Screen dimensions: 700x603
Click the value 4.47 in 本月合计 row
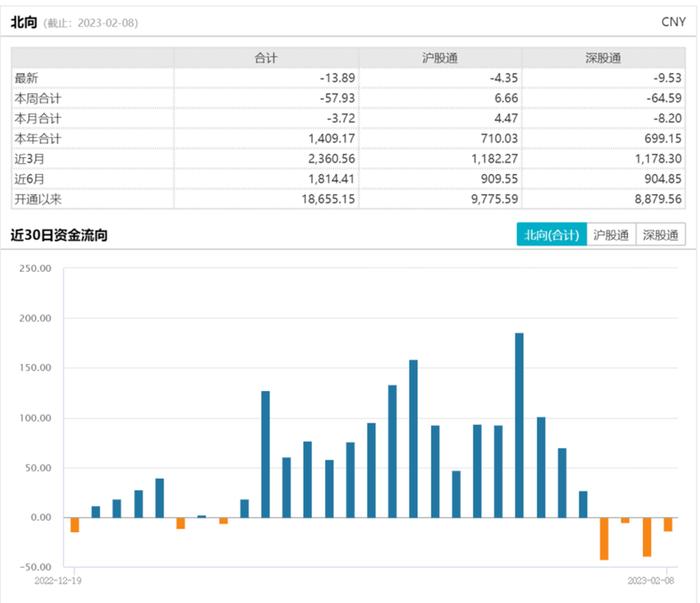(x=506, y=118)
